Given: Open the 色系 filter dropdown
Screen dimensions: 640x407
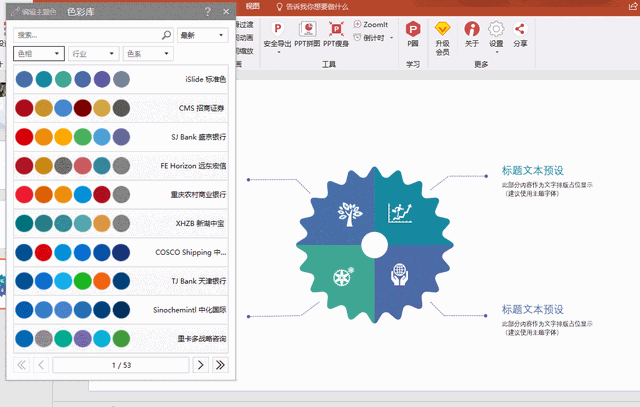Looking at the screenshot, I should (148, 53).
